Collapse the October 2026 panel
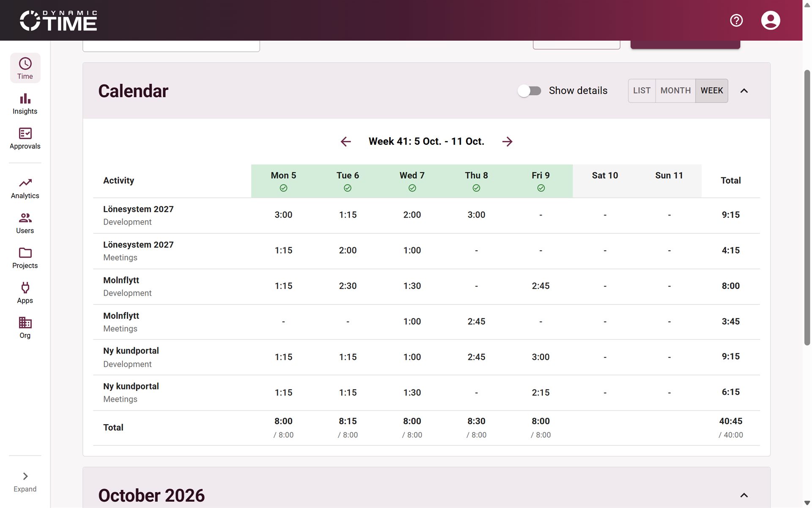Image resolution: width=812 pixels, height=508 pixels. tap(744, 495)
